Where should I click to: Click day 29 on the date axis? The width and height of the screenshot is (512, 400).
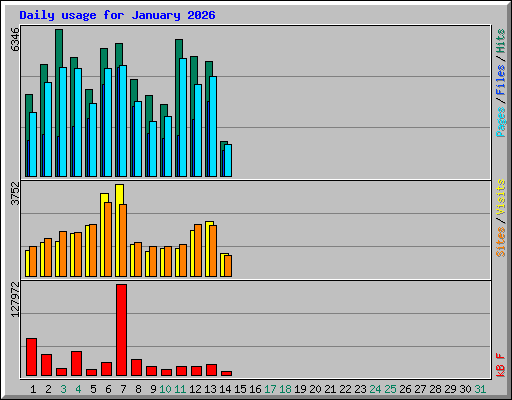coord(450,389)
